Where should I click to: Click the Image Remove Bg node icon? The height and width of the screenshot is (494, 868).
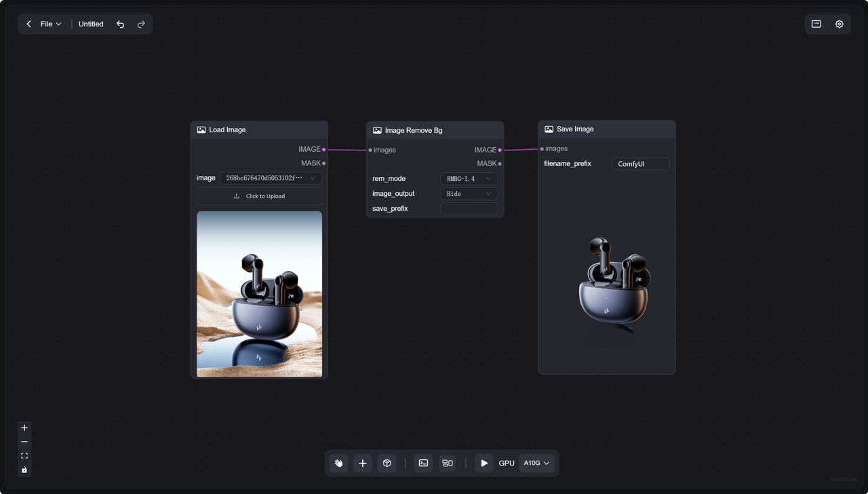[377, 130]
